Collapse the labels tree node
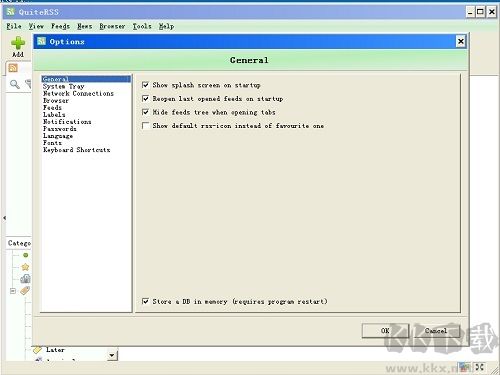This screenshot has width=500, height=375. click(x=13, y=291)
